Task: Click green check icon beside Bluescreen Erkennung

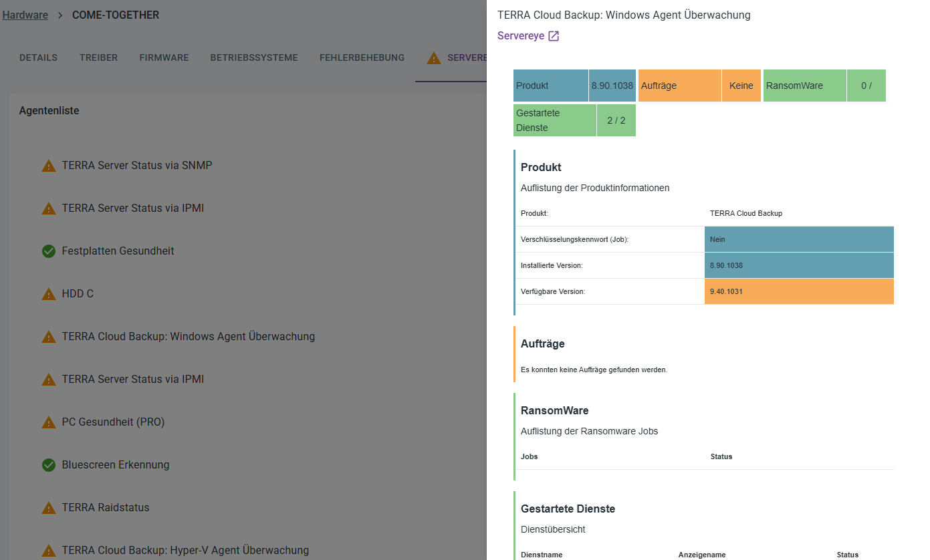Action: tap(49, 465)
